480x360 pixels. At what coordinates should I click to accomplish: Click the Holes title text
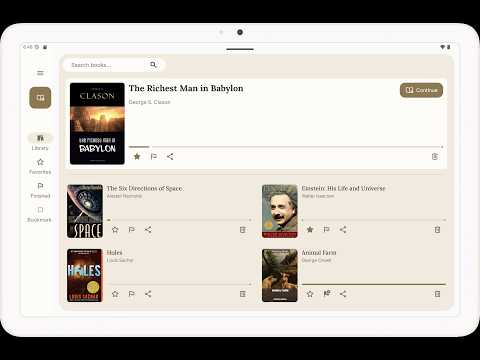[114, 252]
